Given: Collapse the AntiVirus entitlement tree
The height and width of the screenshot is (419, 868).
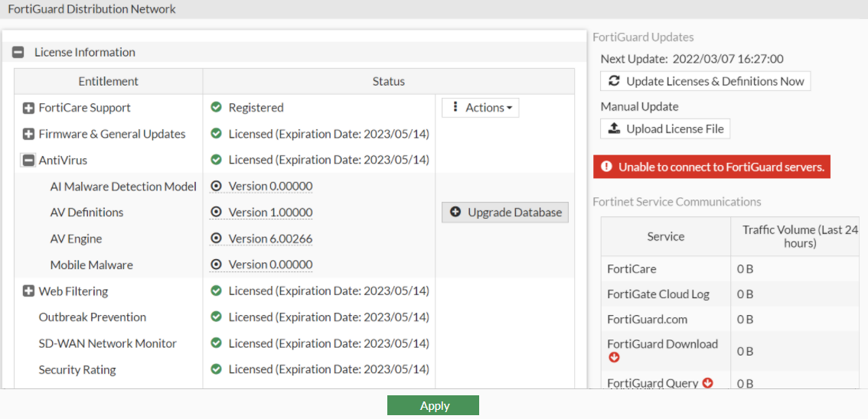Looking at the screenshot, I should (x=29, y=161).
